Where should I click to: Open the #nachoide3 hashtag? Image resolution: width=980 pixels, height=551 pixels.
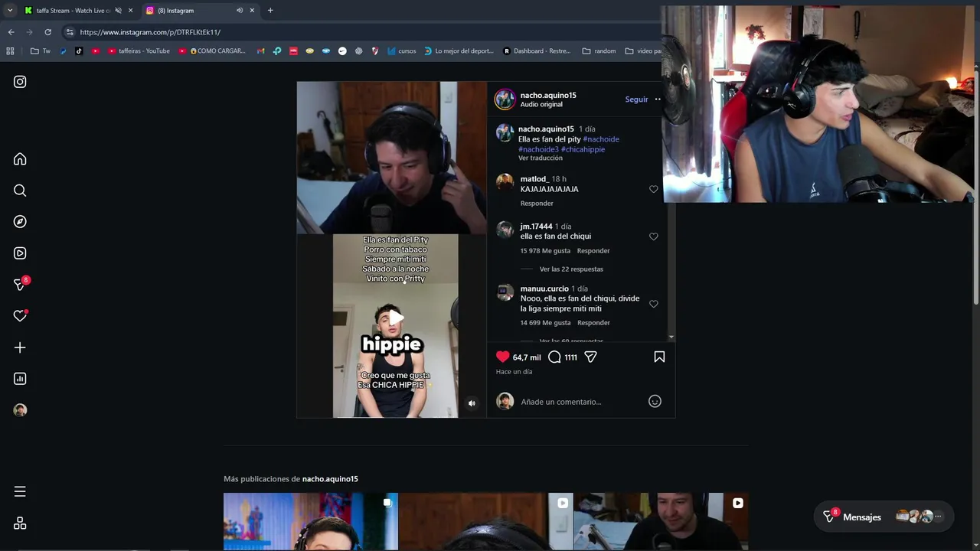click(x=538, y=149)
